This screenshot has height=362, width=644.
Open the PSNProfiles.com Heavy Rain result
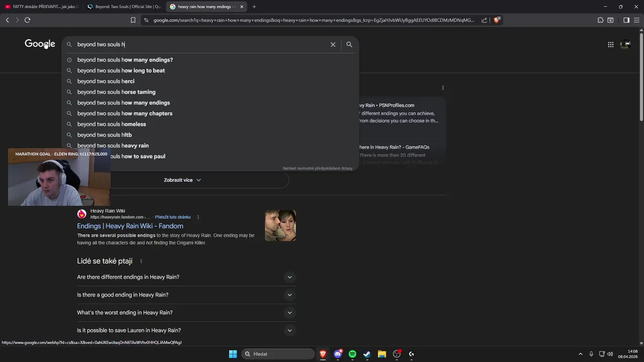click(x=386, y=106)
